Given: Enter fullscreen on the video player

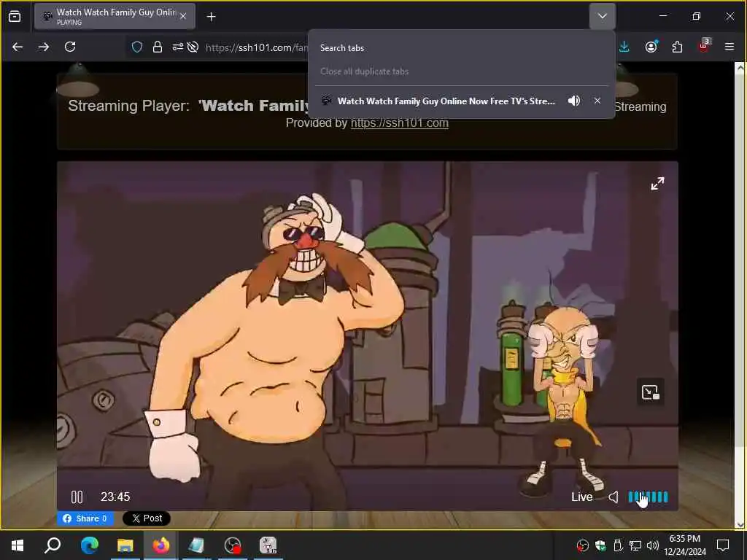Looking at the screenshot, I should [x=657, y=183].
